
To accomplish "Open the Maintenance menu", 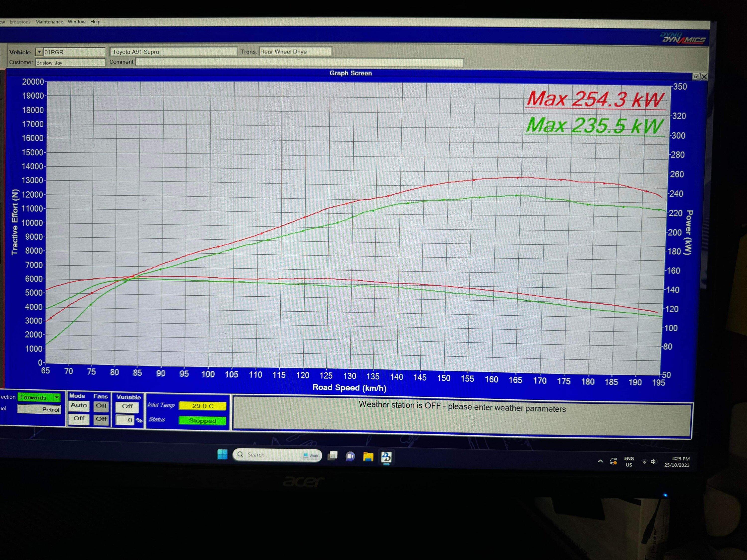I will click(49, 22).
